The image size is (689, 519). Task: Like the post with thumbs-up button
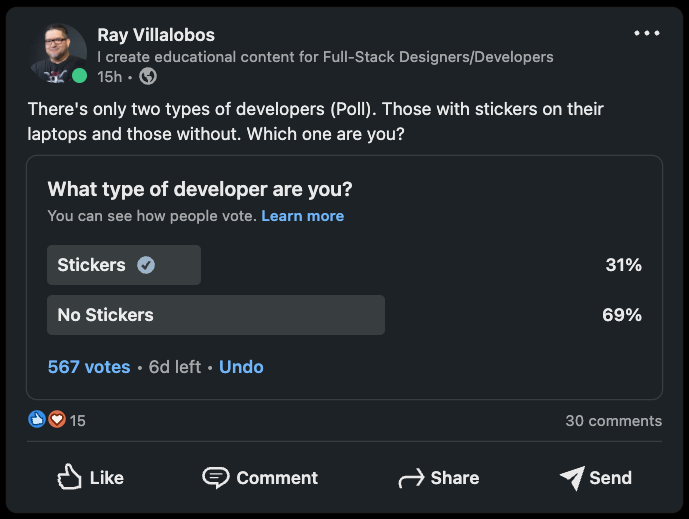(91, 477)
